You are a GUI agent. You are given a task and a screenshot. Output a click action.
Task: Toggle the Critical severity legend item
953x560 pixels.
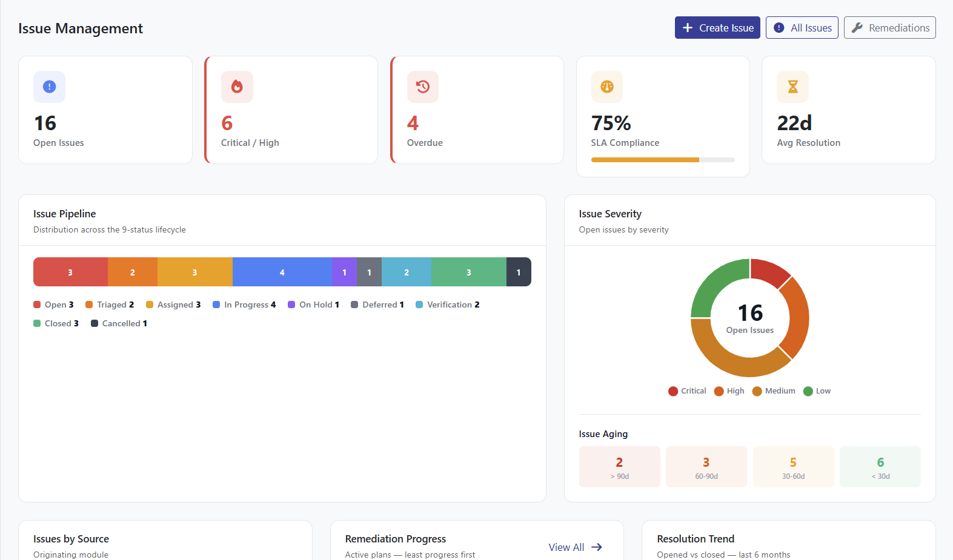click(687, 391)
